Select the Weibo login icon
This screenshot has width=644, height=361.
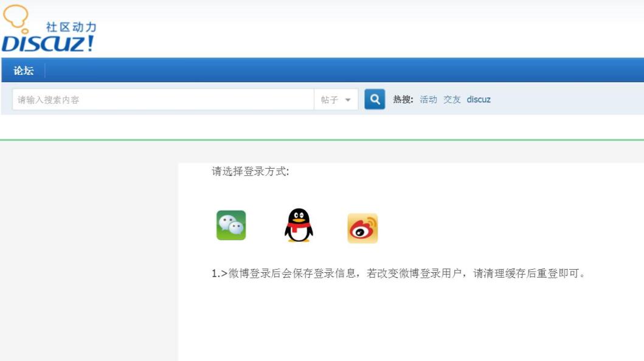(362, 228)
